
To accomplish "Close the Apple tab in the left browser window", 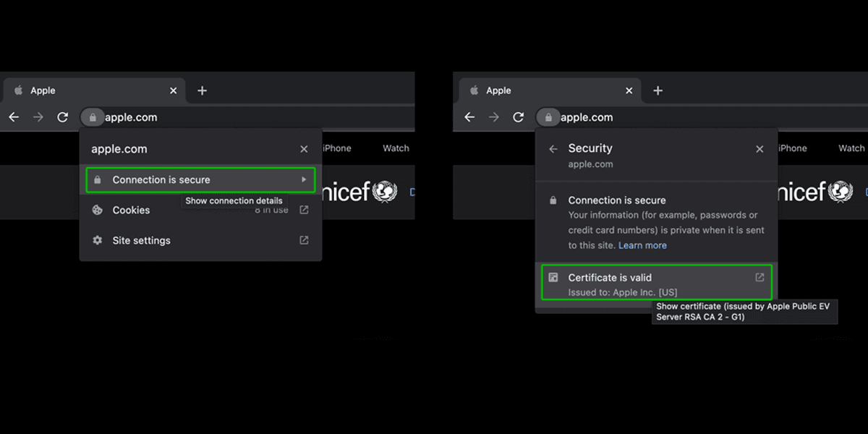I will (173, 90).
